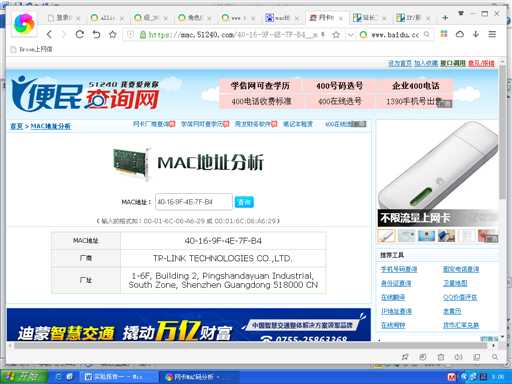Viewport: 512px width, 384px height.
Task: Click the search magnifier in baidu box
Action: (427, 34)
